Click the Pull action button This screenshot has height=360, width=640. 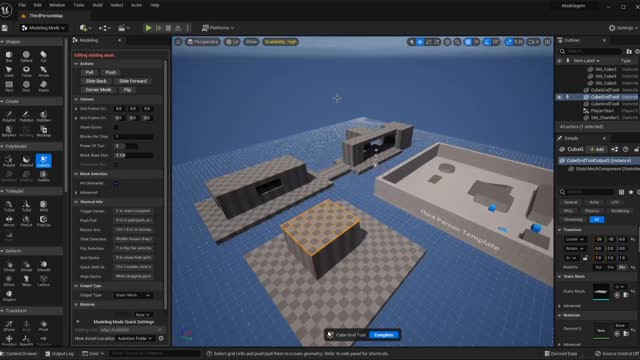[89, 72]
